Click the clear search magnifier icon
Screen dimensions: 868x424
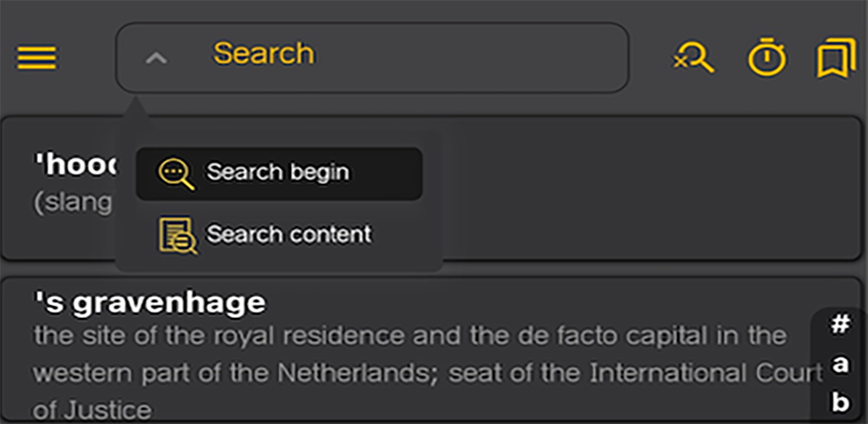click(693, 58)
